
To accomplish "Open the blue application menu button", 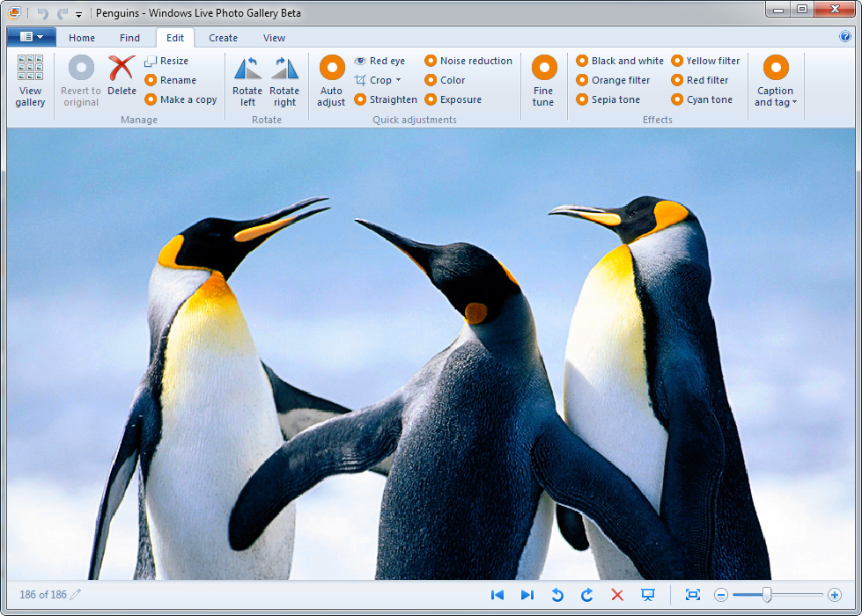I will (x=32, y=37).
